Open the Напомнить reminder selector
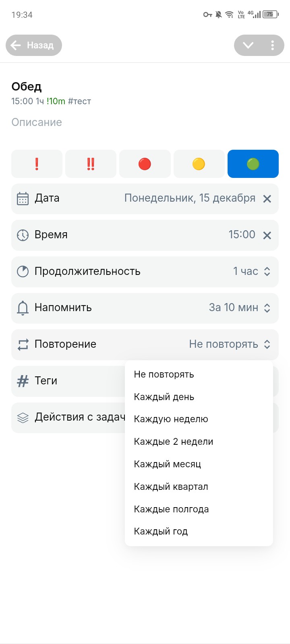 267,308
